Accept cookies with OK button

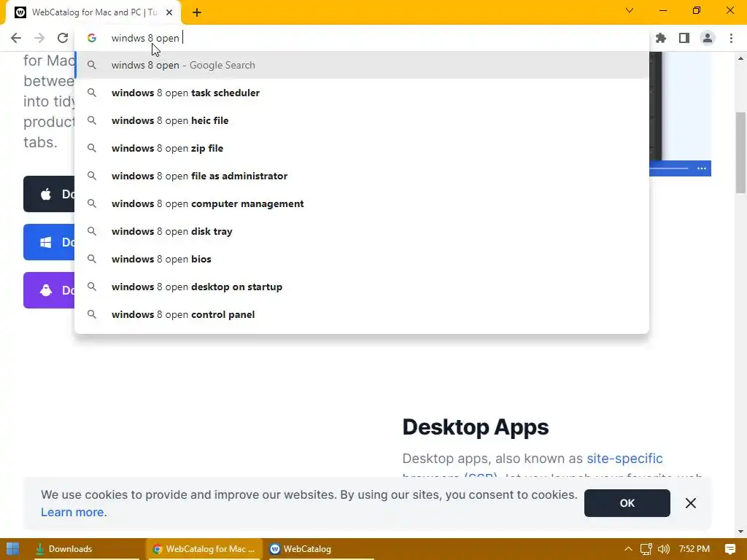point(627,503)
